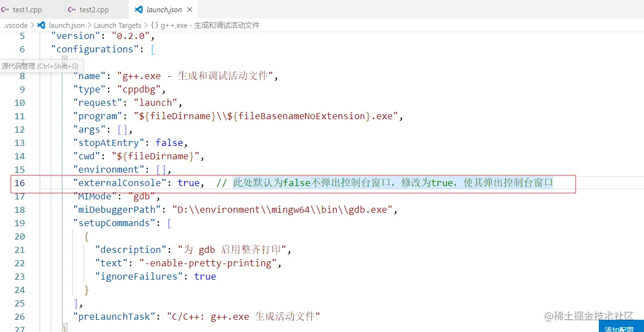This screenshot has height=332, width=644.
Task: Click the "setupCommands" key
Action: (x=114, y=223)
